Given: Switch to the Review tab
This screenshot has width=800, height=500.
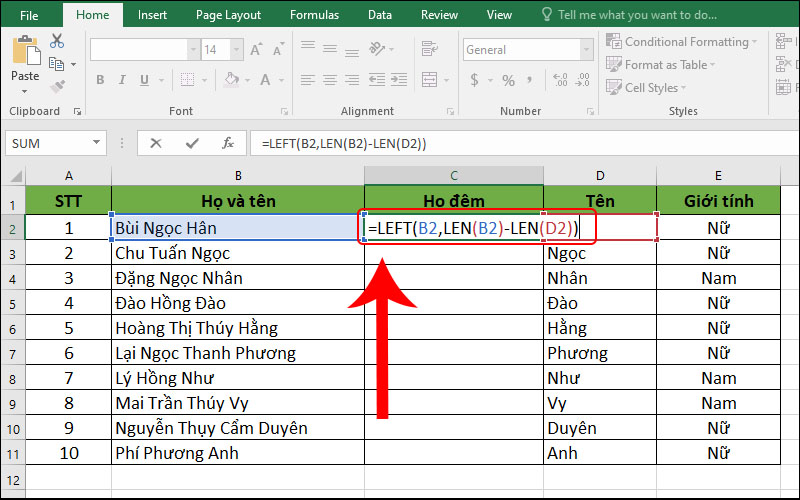Looking at the screenshot, I should 439,15.
